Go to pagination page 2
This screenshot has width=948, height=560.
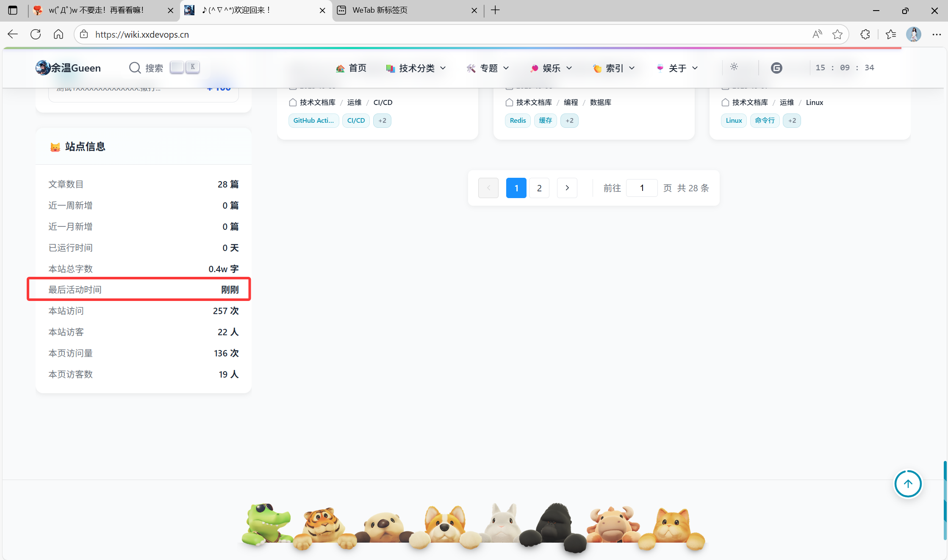539,188
